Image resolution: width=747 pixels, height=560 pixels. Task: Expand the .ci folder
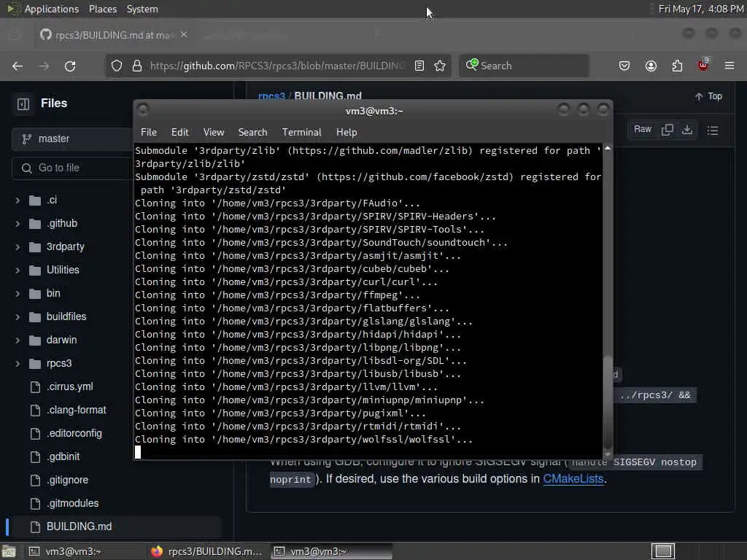(x=18, y=200)
